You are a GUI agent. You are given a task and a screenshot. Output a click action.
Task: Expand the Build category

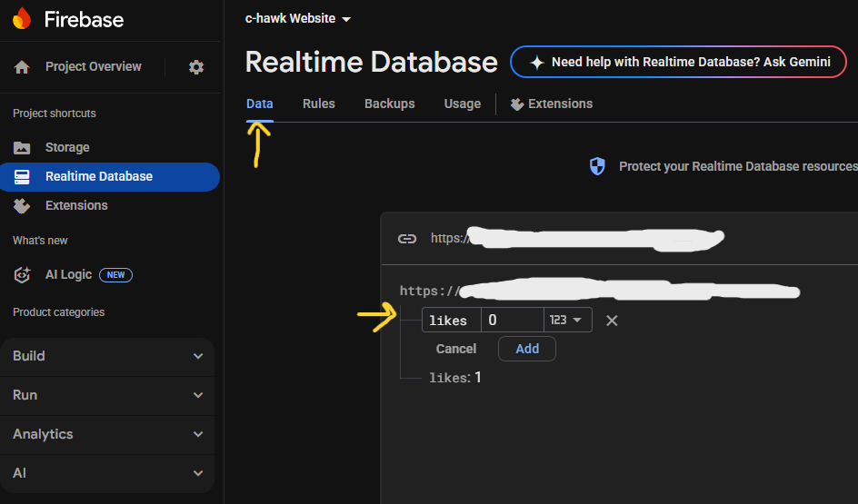click(x=107, y=356)
